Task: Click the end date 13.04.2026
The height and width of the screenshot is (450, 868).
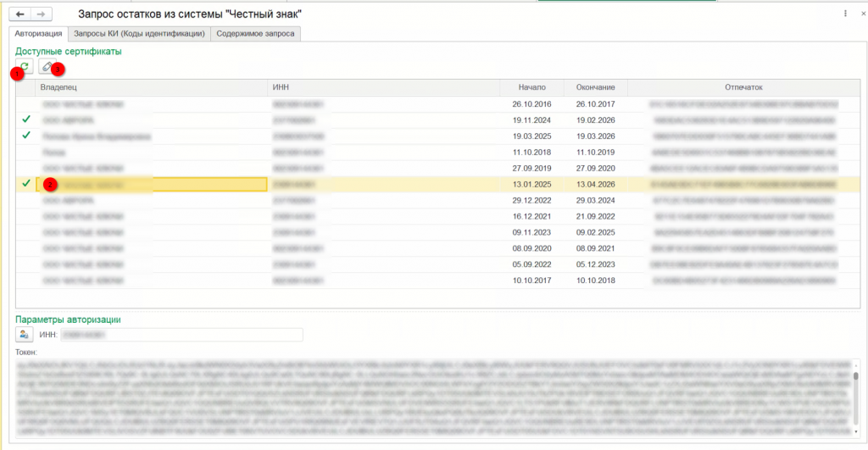Action: pyautogui.click(x=596, y=184)
